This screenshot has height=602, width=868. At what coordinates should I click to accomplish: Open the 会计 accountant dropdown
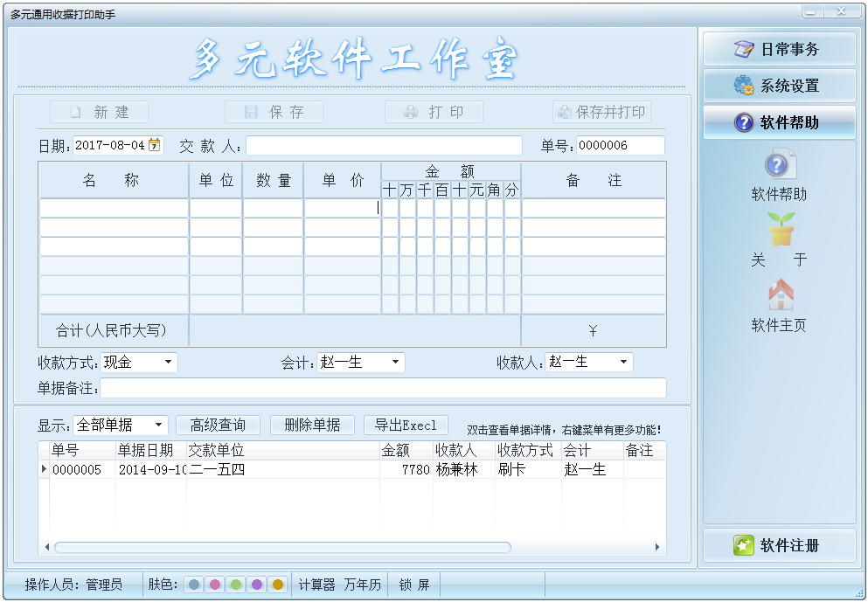395,362
